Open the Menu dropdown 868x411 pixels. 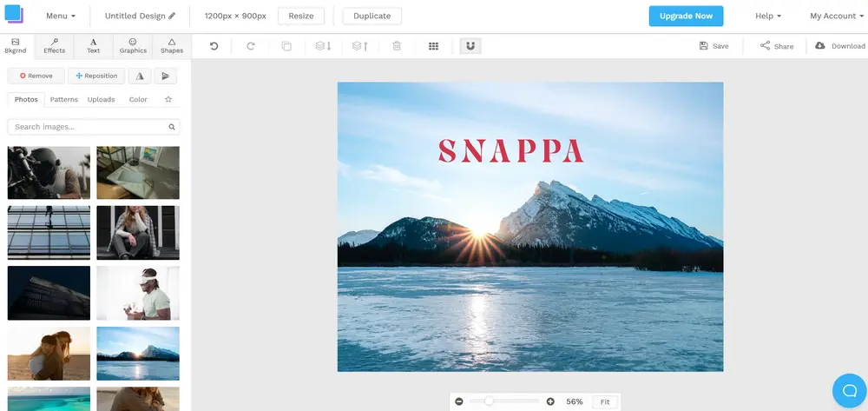pos(61,16)
